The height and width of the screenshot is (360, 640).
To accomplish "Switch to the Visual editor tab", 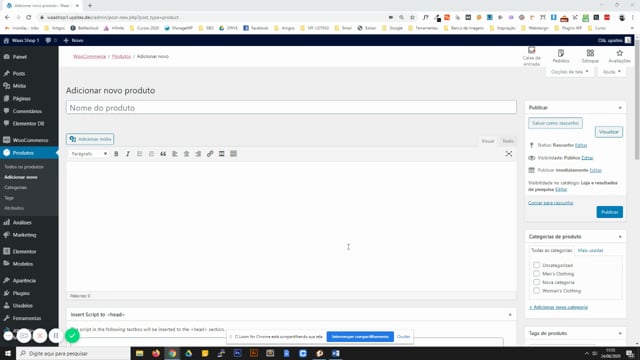I will coord(488,141).
